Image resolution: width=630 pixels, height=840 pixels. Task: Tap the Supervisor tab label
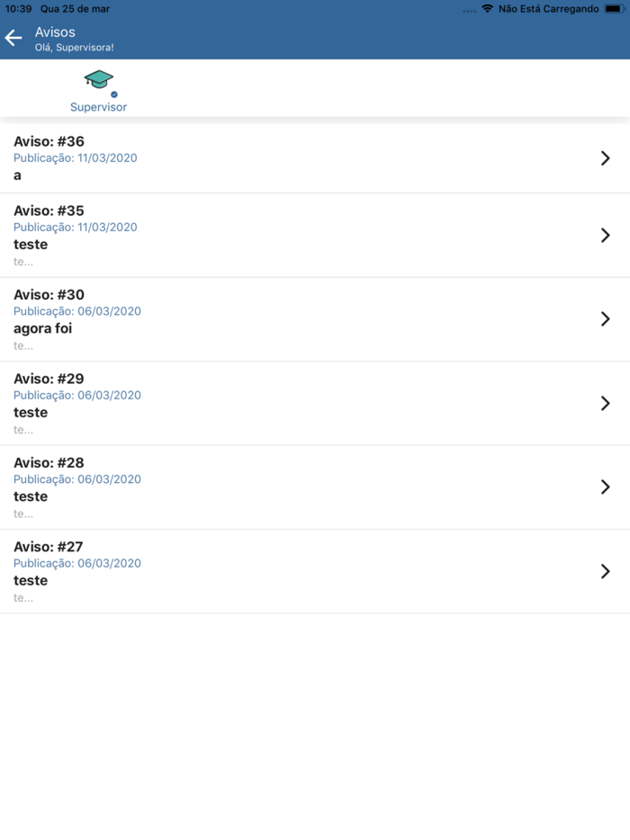pos(98,107)
